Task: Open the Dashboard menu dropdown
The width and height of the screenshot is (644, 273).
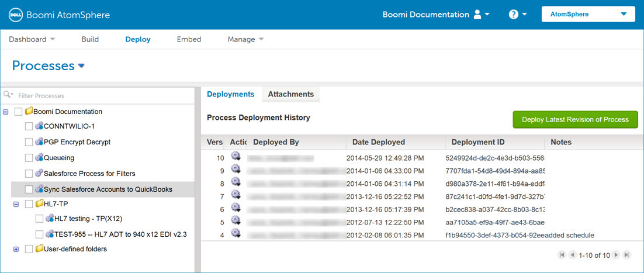Action: point(53,40)
